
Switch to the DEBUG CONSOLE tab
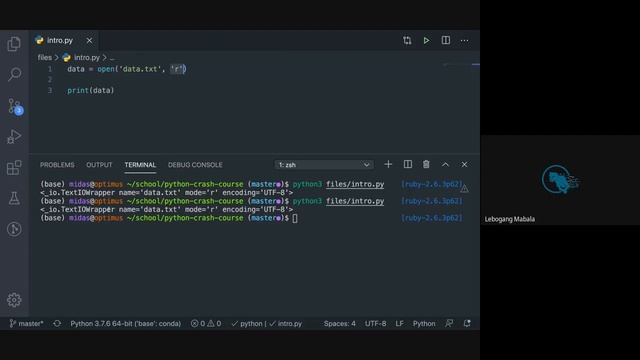pyautogui.click(x=195, y=165)
